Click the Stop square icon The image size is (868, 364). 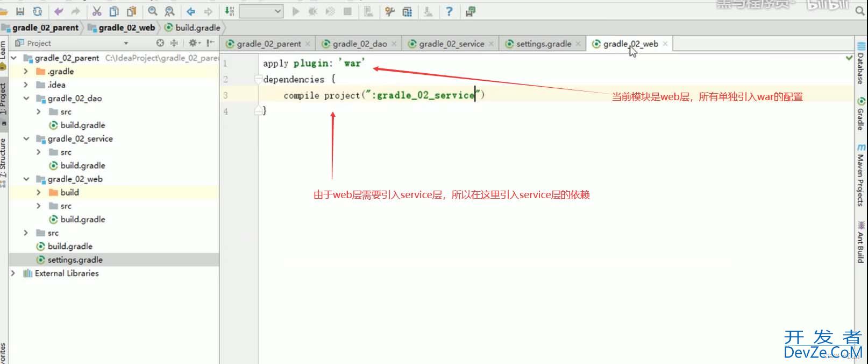tap(348, 11)
